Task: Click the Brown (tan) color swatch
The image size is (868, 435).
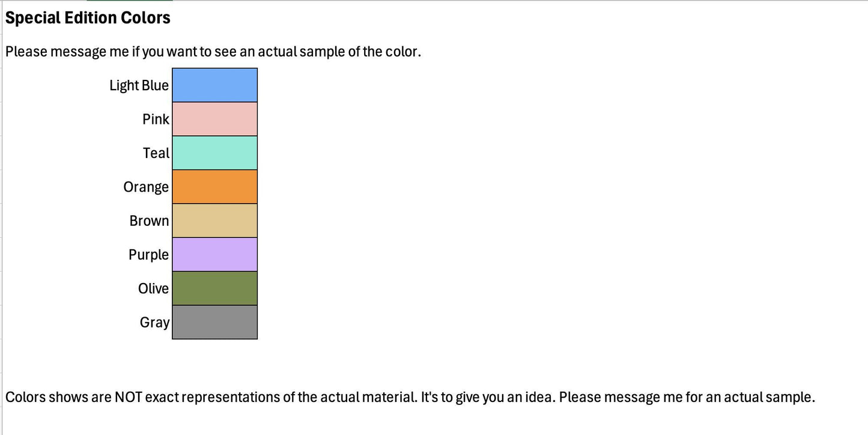Action: (214, 221)
